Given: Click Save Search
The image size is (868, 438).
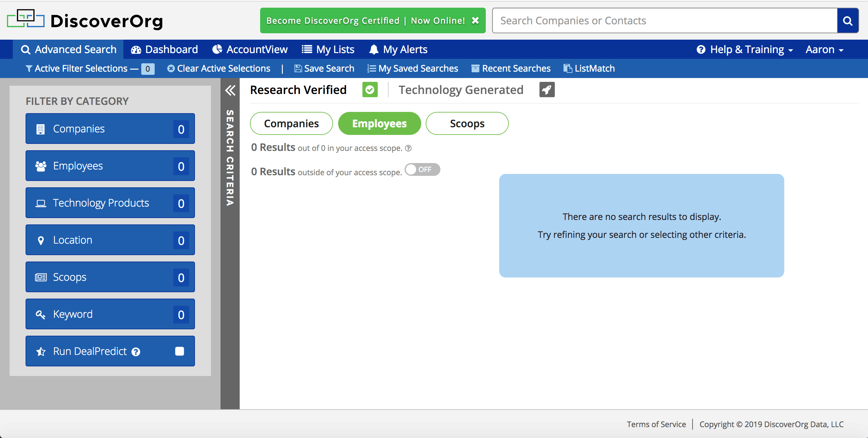Looking at the screenshot, I should point(324,68).
